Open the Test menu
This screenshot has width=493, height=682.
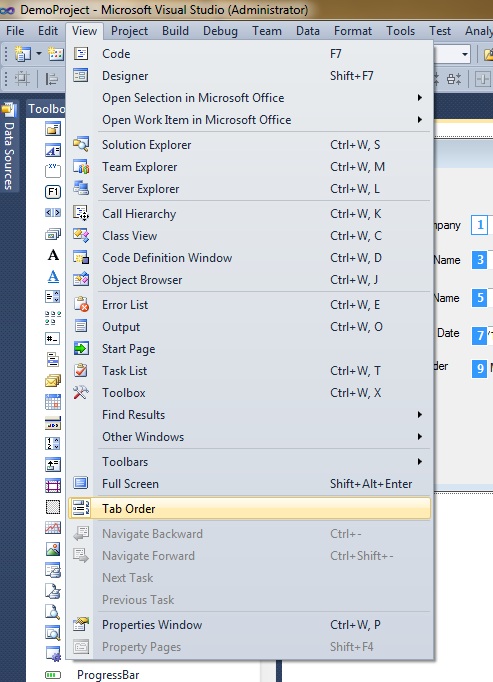[440, 31]
